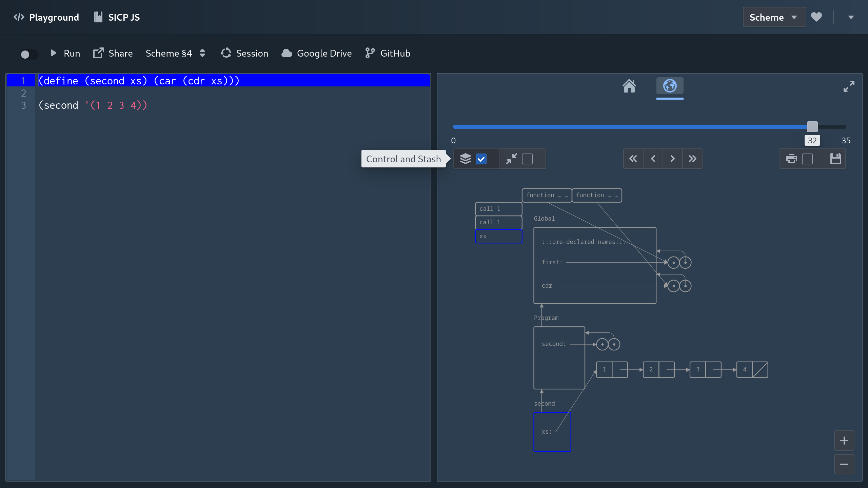
Task: Open the Scheme §4 chapter selector
Action: [175, 53]
